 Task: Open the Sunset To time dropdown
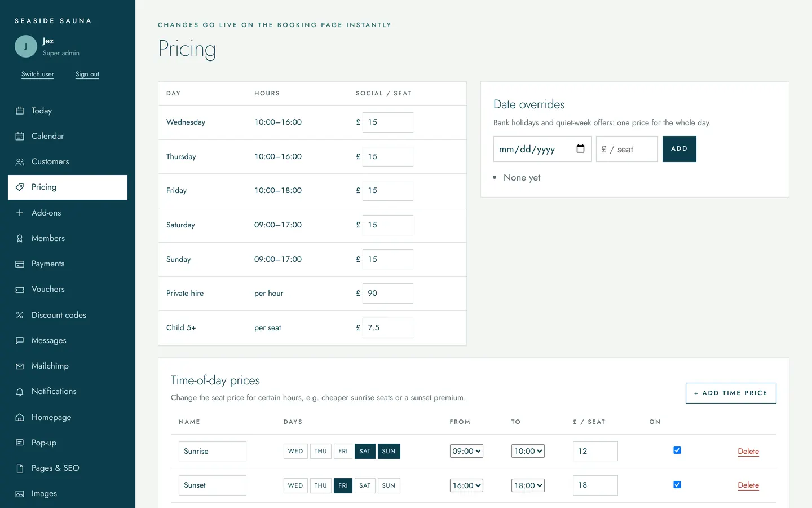[528, 485]
